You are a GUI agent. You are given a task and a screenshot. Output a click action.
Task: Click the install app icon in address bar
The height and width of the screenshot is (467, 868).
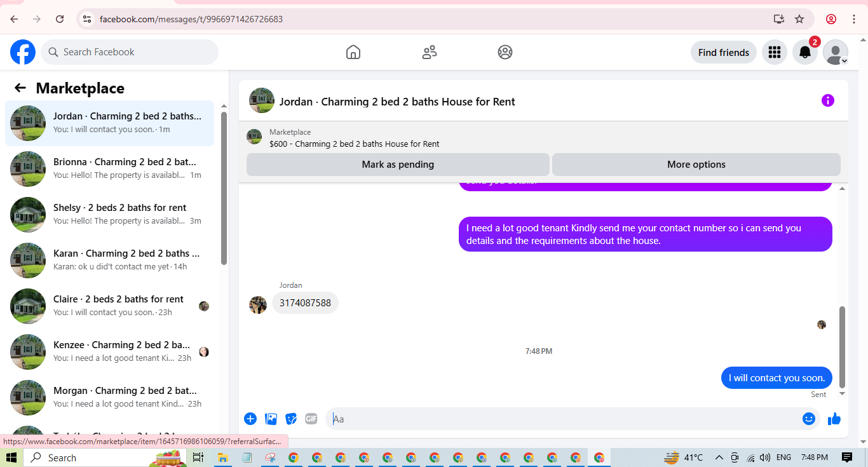779,19
